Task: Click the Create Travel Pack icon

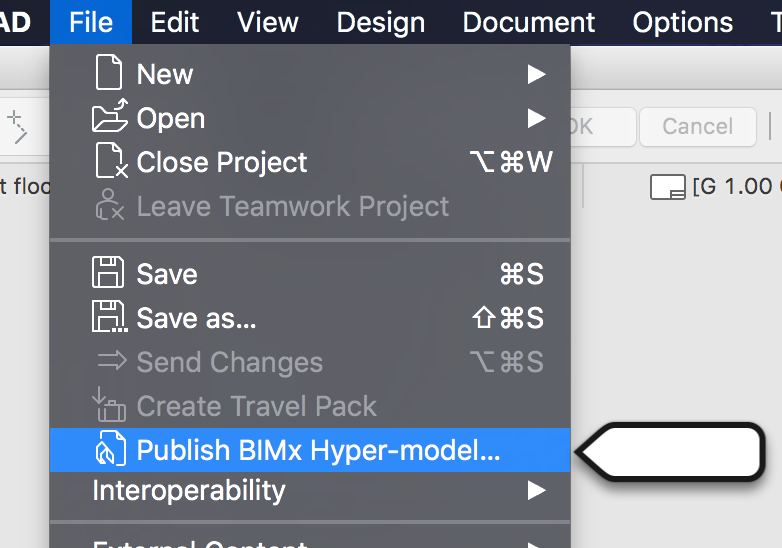Action: tap(108, 405)
